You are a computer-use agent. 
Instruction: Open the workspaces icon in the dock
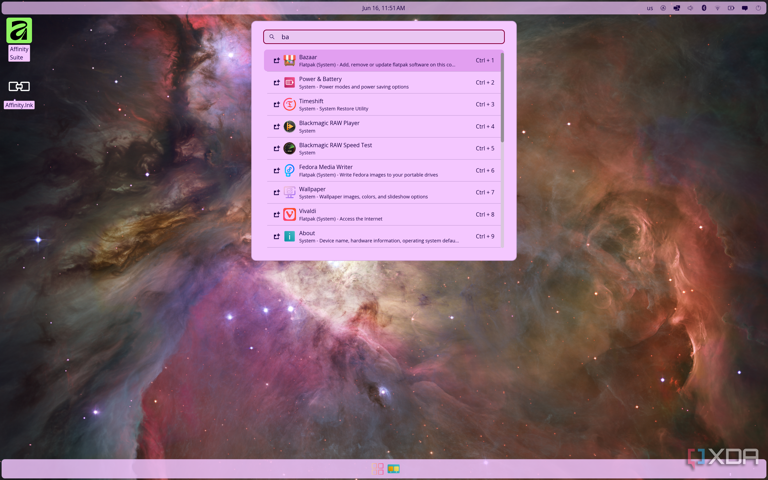(393, 469)
